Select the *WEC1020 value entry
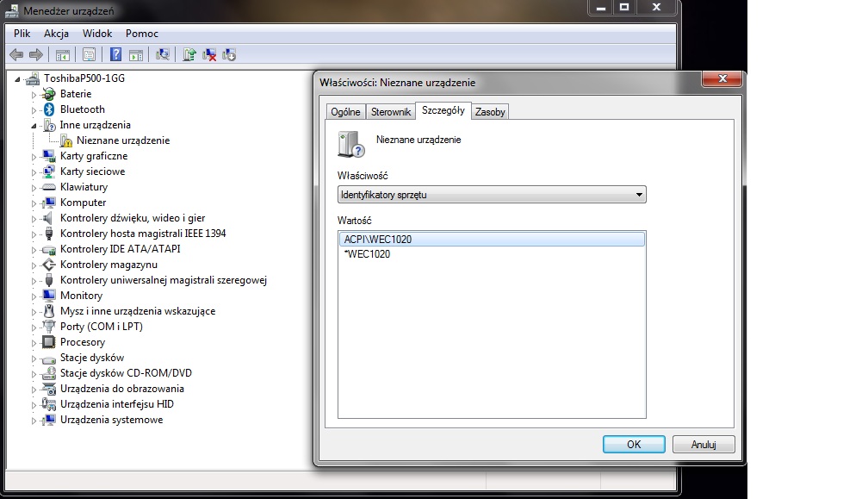Viewport: 868px width, 499px height. [x=368, y=254]
